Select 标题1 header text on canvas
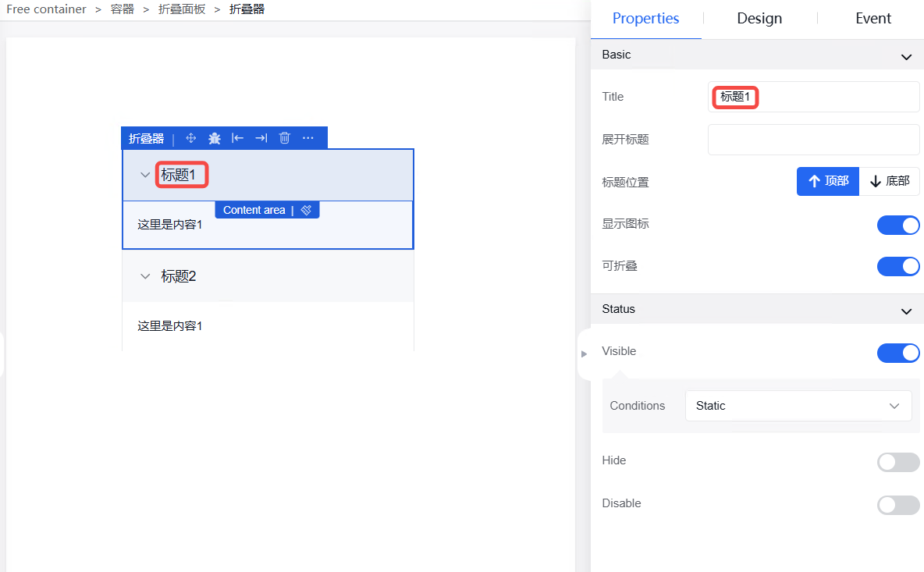Screen dimensions: 924x572 179,175
